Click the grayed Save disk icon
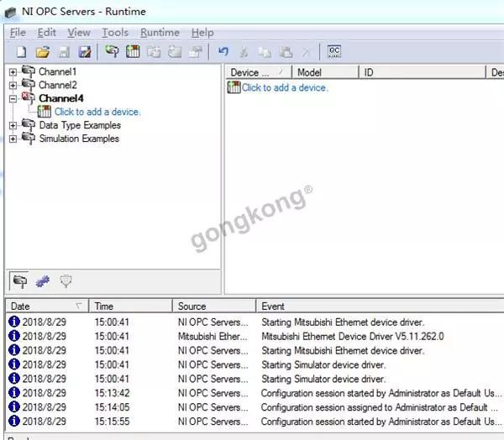 coord(64,52)
